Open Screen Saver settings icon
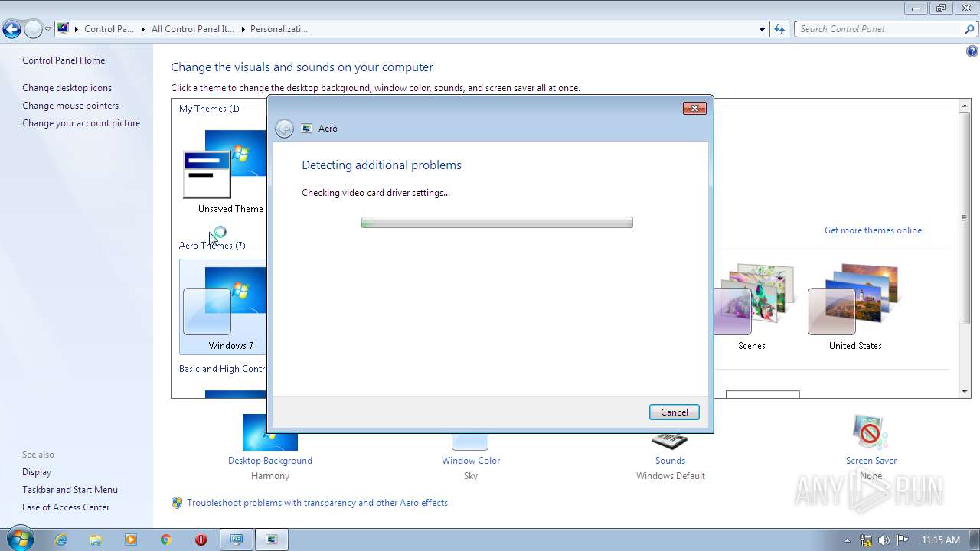This screenshot has width=980, height=551. point(871,432)
